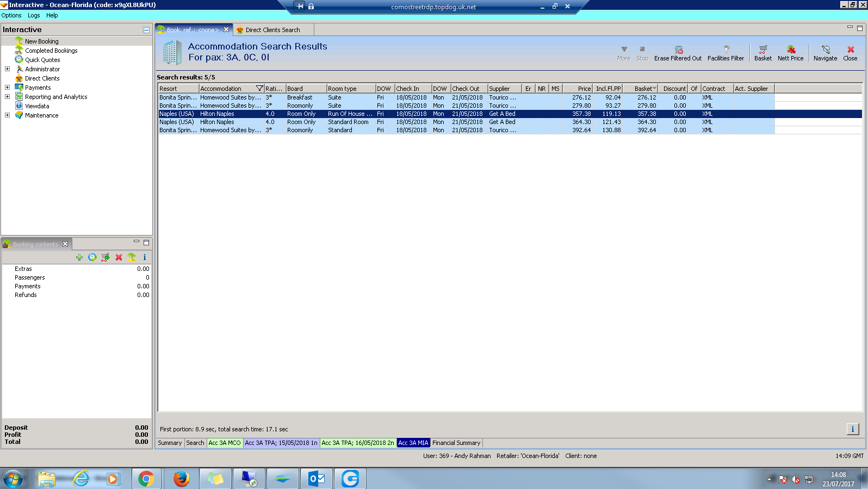Sort results by the Resort column
The height and width of the screenshot is (489, 868).
[178, 89]
